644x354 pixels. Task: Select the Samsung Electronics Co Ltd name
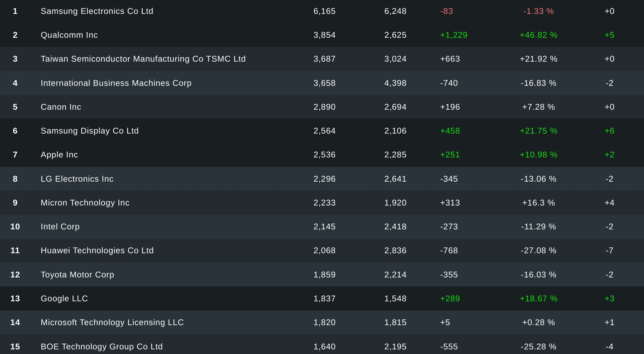coord(97,11)
